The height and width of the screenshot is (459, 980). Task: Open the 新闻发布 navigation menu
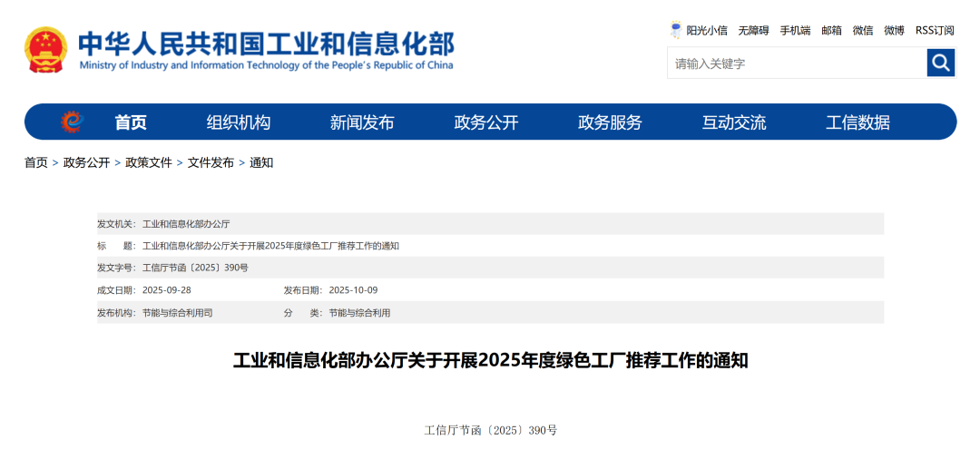362,122
